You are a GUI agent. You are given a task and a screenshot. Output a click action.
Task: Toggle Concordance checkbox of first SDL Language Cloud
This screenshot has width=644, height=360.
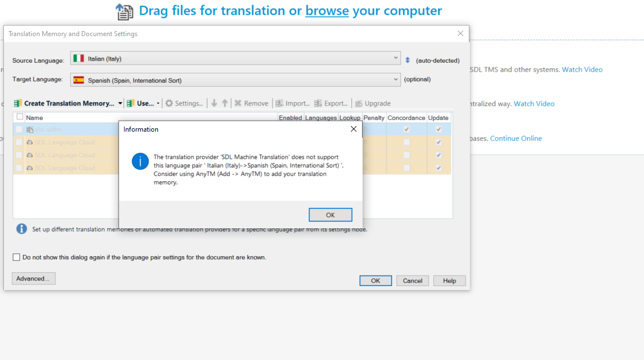[407, 142]
